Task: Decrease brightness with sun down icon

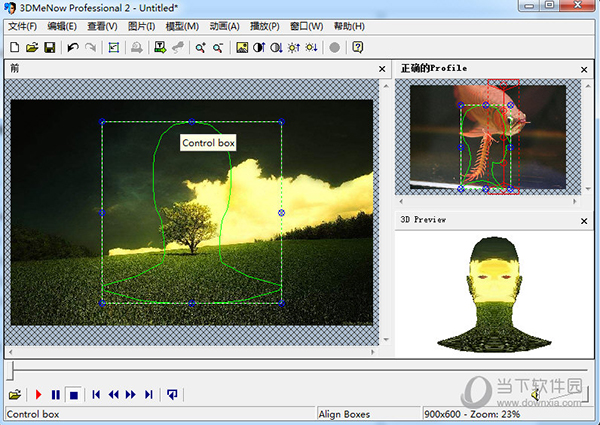Action: coord(311,47)
